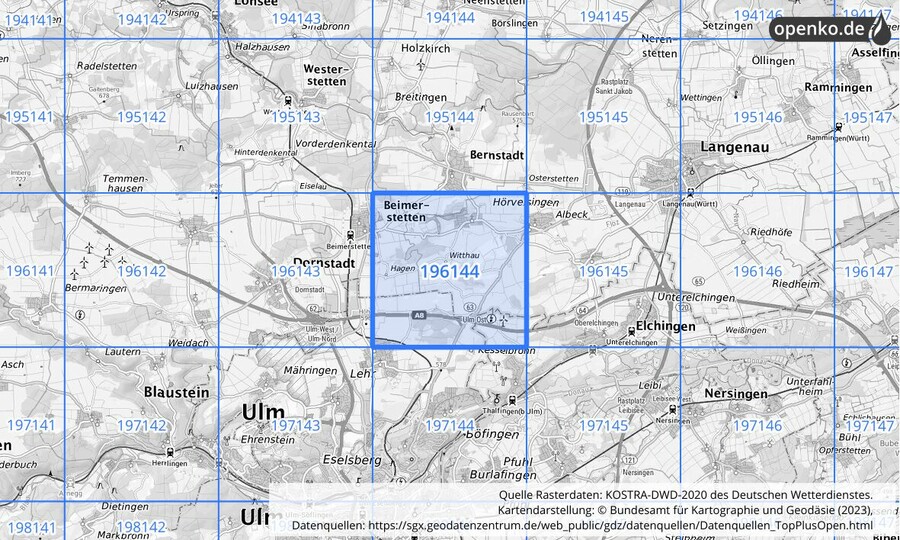The width and height of the screenshot is (900, 540).
Task: Click the openko.de water drop logo icon
Action: point(880,30)
